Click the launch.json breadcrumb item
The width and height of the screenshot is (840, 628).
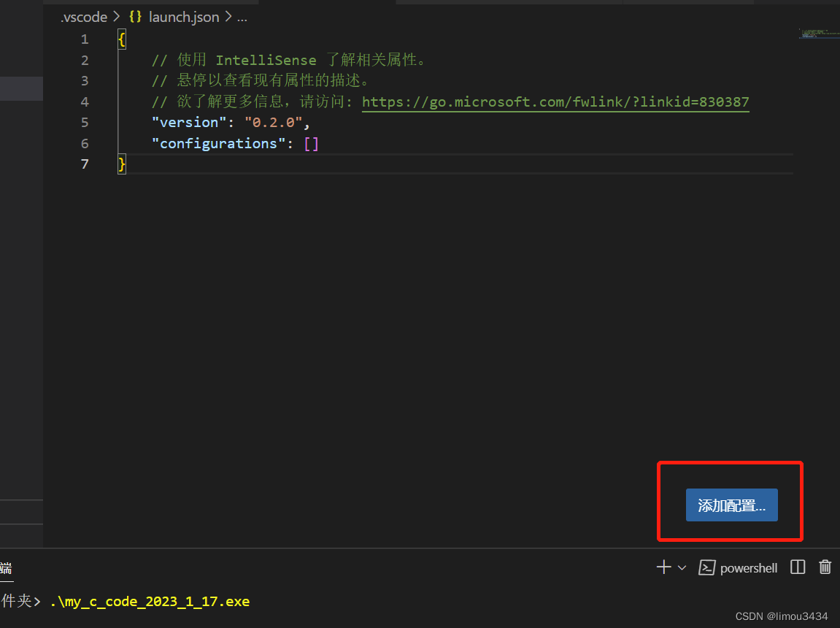click(183, 16)
